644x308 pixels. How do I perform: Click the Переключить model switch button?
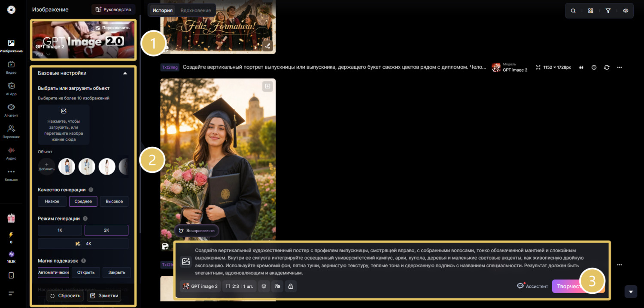click(112, 27)
